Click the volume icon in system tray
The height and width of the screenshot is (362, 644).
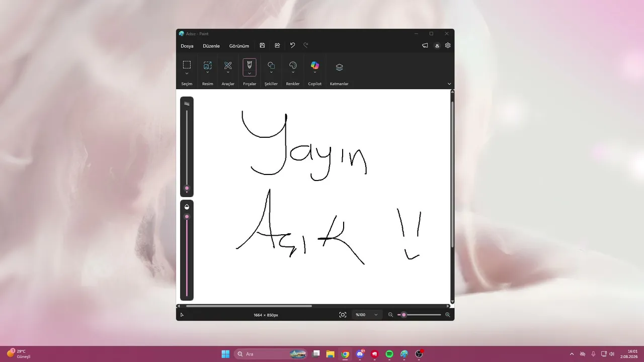coord(612,354)
